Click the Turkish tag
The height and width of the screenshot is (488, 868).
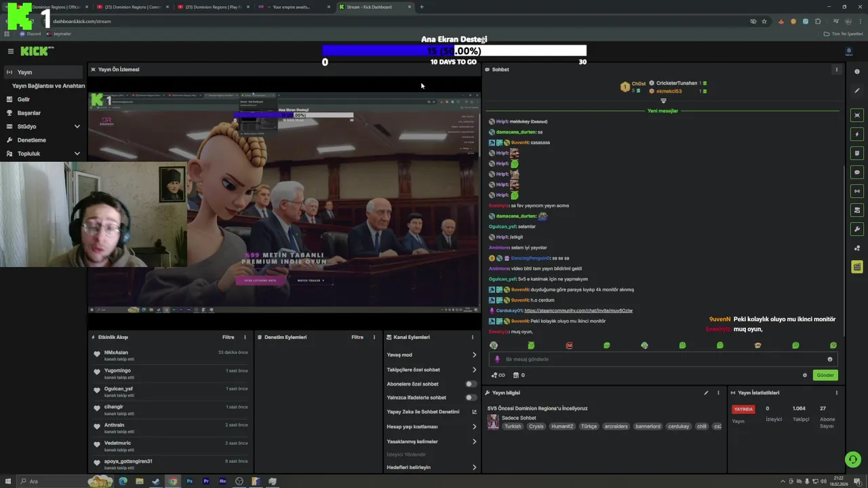(x=513, y=426)
